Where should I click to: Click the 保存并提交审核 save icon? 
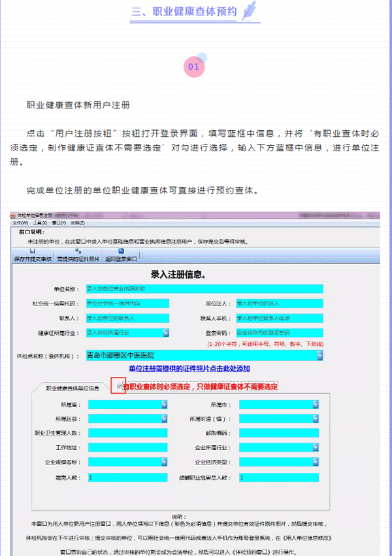click(33, 251)
